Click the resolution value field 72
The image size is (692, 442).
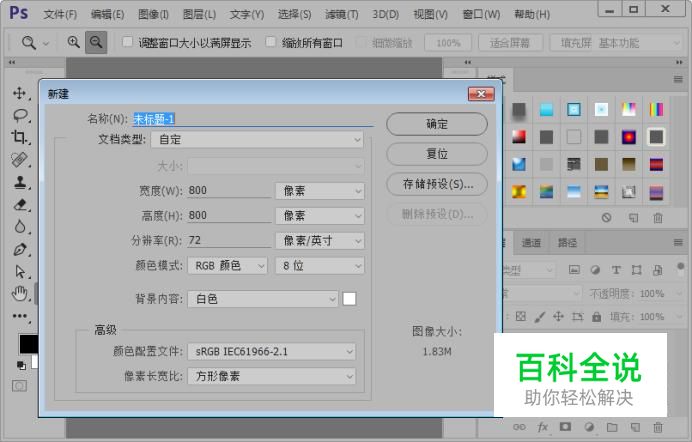[x=229, y=240]
